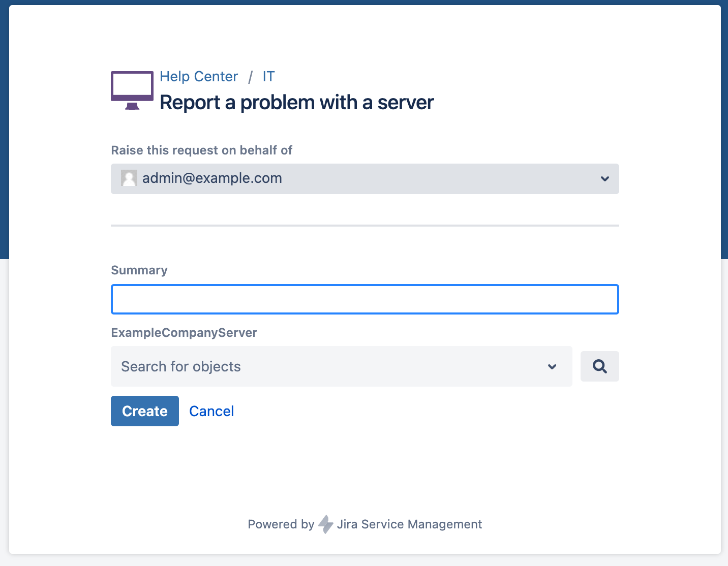Click the magnifying glass object search button

(x=600, y=366)
